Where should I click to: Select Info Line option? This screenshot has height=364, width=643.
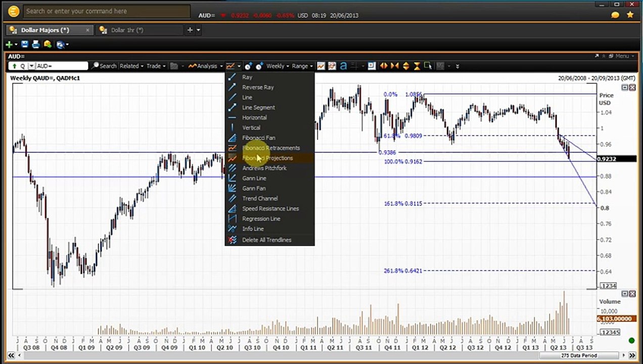269,229
